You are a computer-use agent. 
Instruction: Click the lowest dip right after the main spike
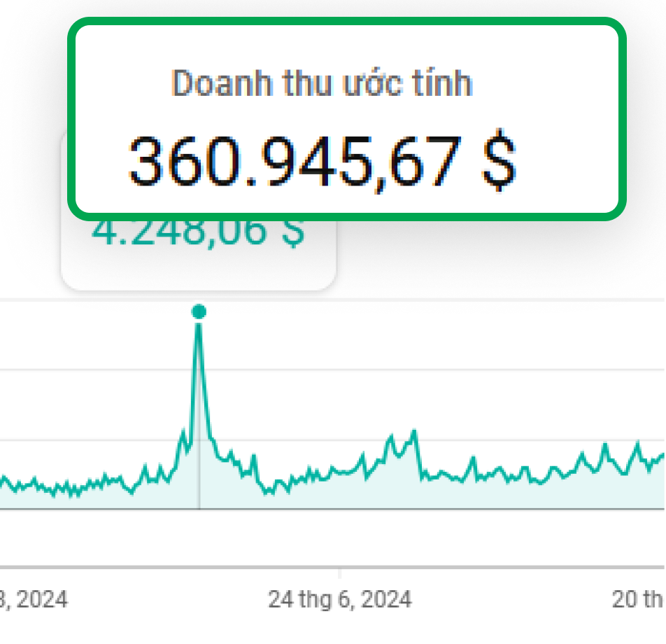pyautogui.click(x=267, y=491)
